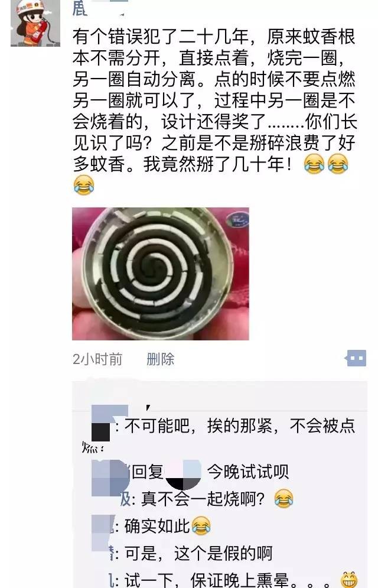Tap the 2小时前 timestamp
This screenshot has width=378, height=588.
(x=97, y=359)
